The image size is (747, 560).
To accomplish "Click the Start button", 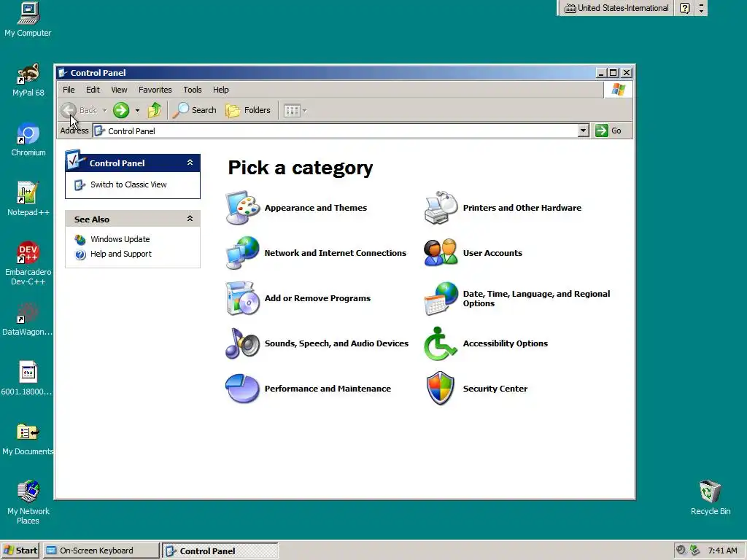I will click(20, 551).
